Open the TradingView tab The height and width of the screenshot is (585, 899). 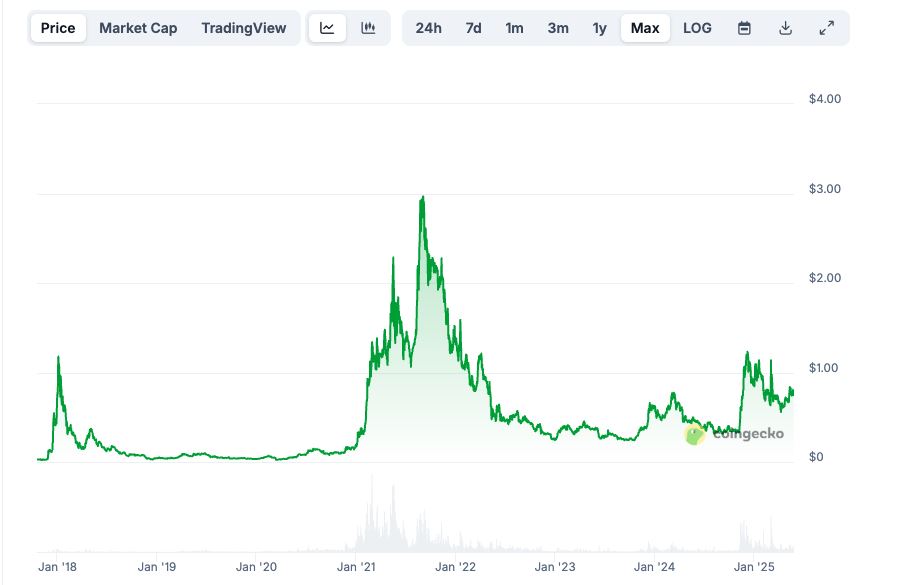tap(243, 28)
